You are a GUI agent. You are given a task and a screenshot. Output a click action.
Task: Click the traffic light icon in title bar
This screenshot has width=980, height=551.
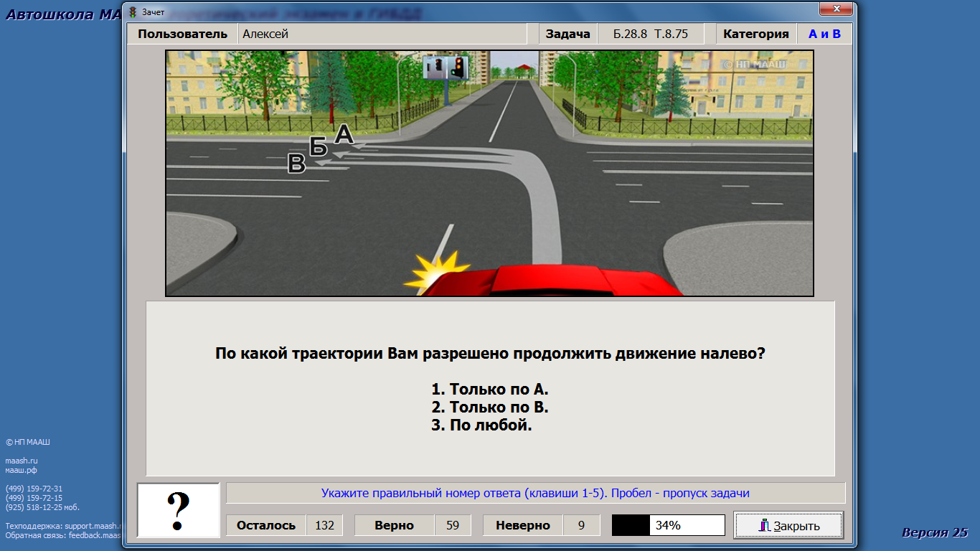(x=133, y=12)
